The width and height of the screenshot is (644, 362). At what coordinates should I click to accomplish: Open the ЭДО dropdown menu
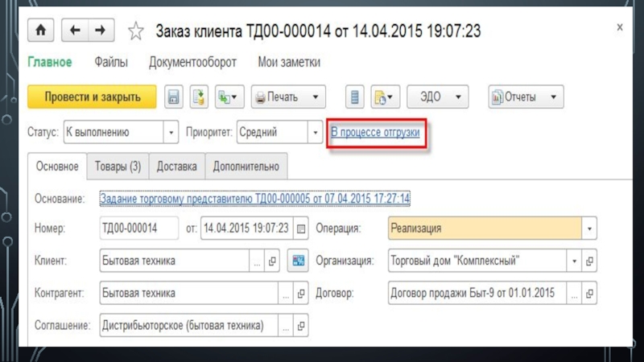tap(438, 97)
